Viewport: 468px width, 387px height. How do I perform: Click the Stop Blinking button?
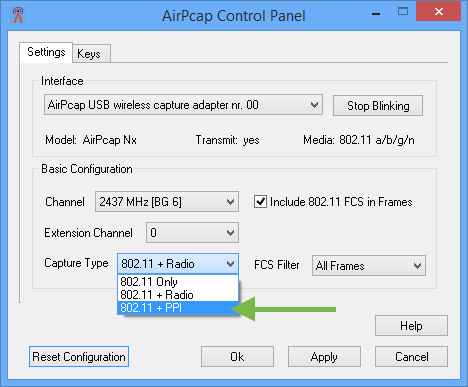coord(378,106)
